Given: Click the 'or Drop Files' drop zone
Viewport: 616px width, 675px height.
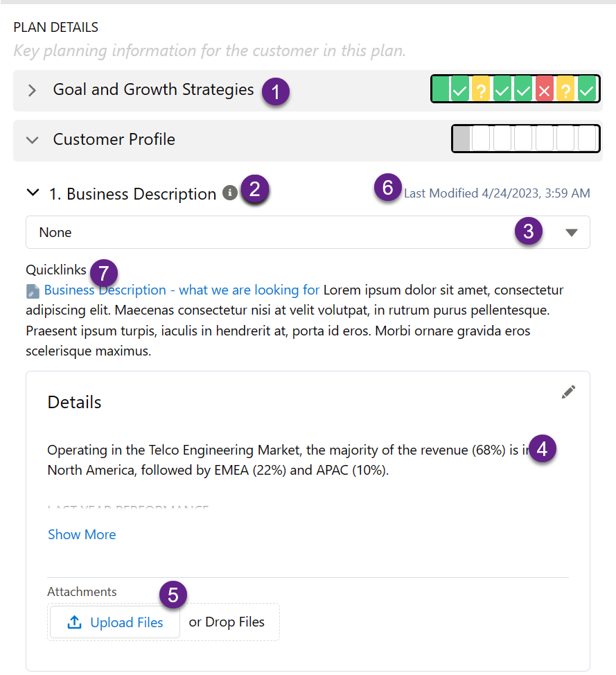Looking at the screenshot, I should (x=227, y=622).
